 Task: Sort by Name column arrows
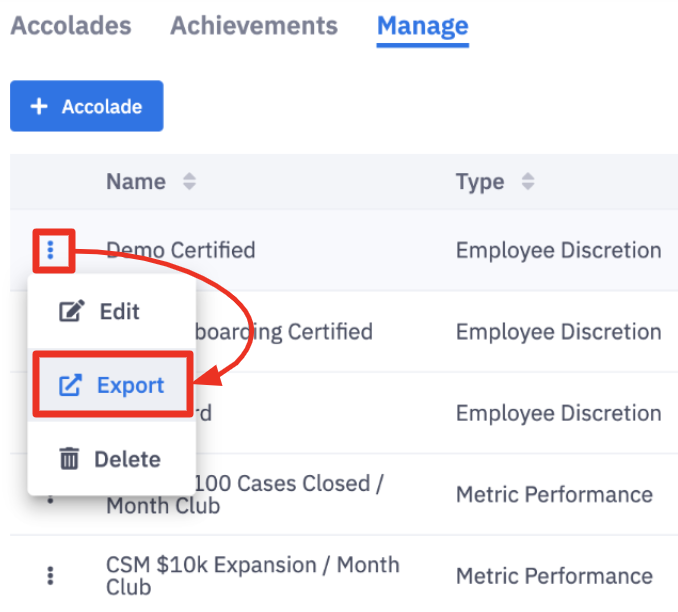coord(189,182)
